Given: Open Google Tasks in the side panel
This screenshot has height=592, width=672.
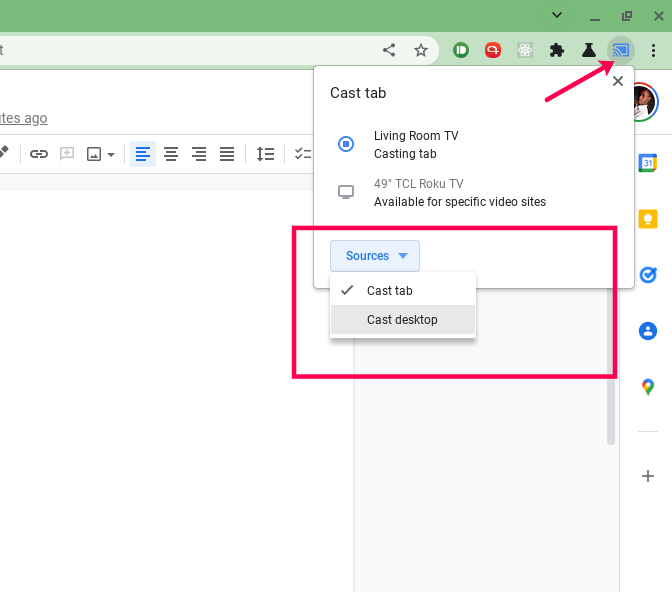Looking at the screenshot, I should [648, 275].
